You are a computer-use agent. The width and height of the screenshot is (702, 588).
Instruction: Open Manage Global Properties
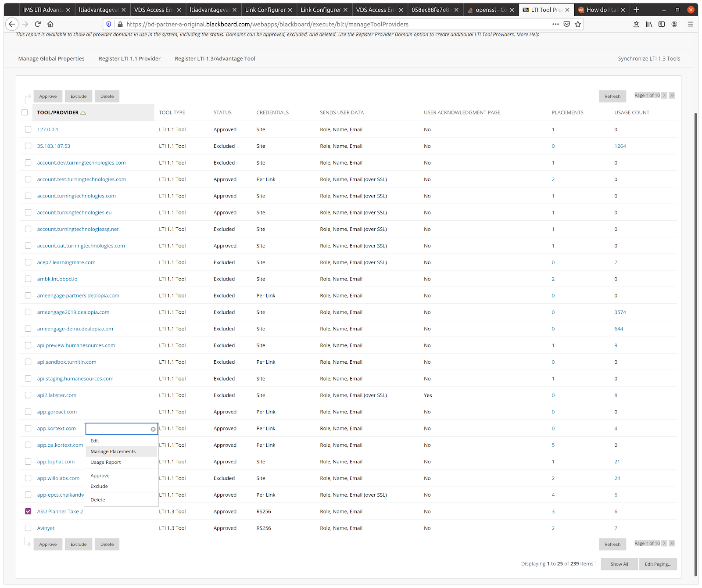51,58
